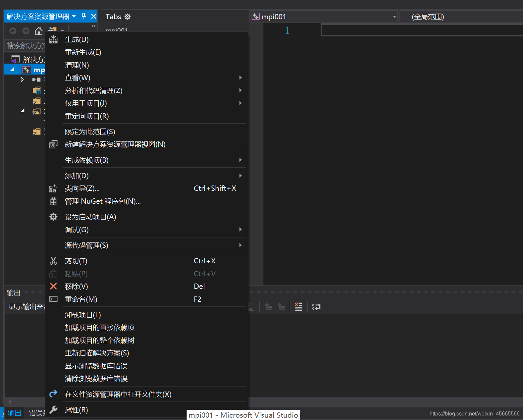Click the Home icon in Solution Explorer toolbar
Image resolution: width=523 pixels, height=420 pixels.
(39, 31)
